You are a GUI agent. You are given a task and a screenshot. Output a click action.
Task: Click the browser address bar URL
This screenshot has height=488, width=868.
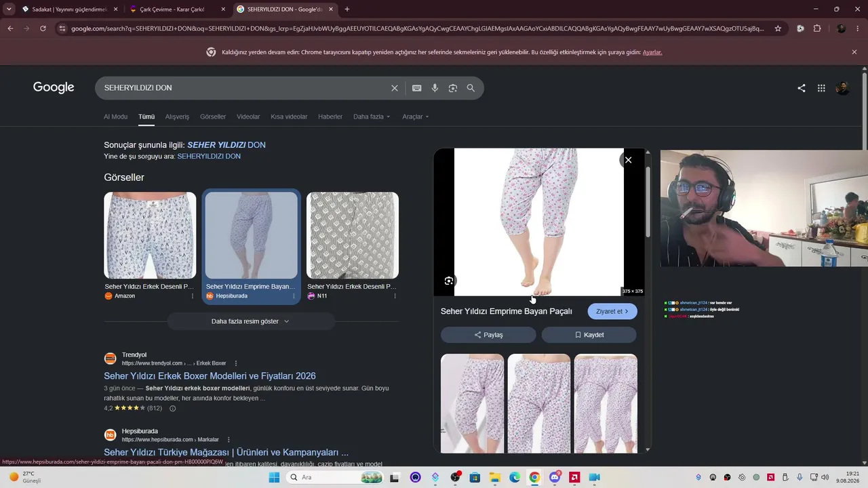tap(417, 28)
